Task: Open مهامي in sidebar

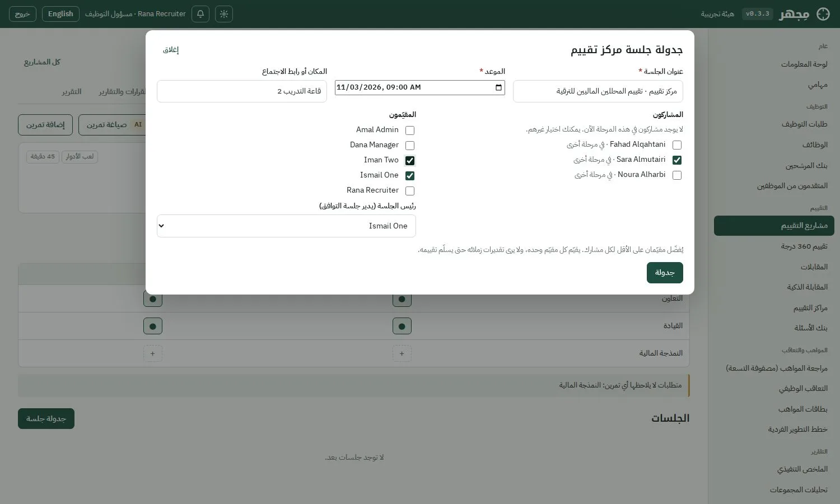Action: point(774,85)
